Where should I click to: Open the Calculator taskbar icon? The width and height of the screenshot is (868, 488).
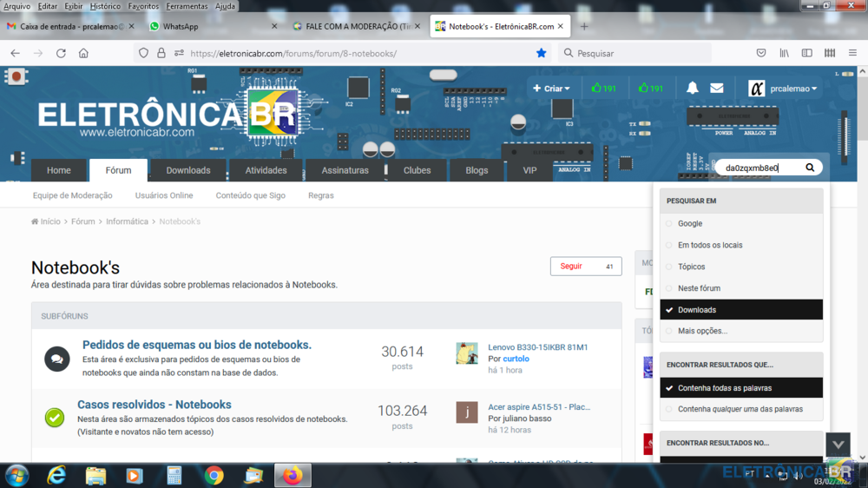[174, 475]
